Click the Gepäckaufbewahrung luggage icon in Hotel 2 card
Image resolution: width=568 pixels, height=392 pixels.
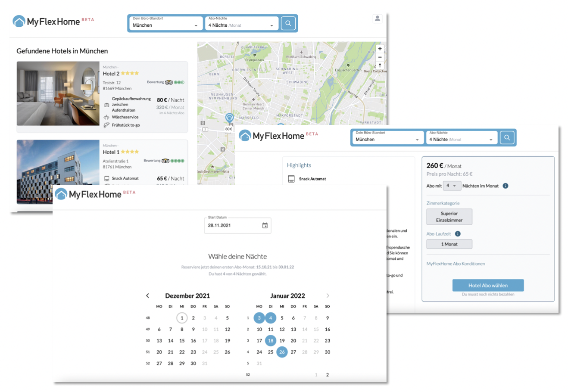(106, 105)
